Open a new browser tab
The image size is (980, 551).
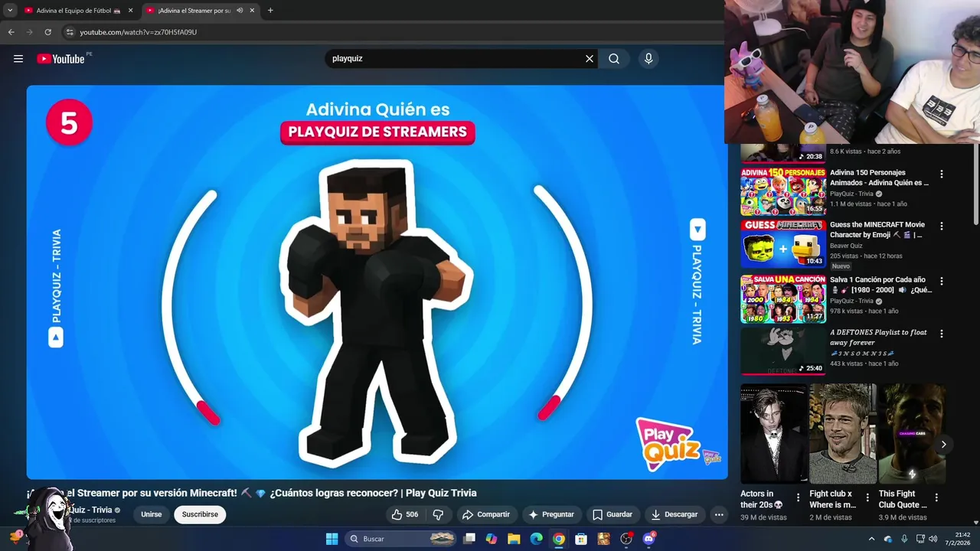[x=270, y=11]
